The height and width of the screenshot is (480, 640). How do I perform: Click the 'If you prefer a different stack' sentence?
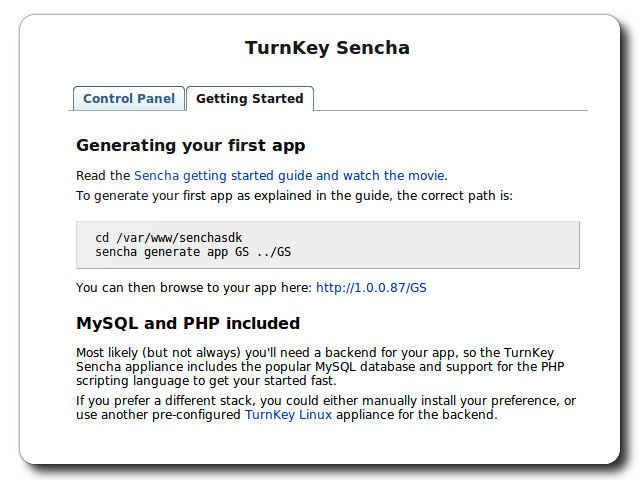coord(180,401)
